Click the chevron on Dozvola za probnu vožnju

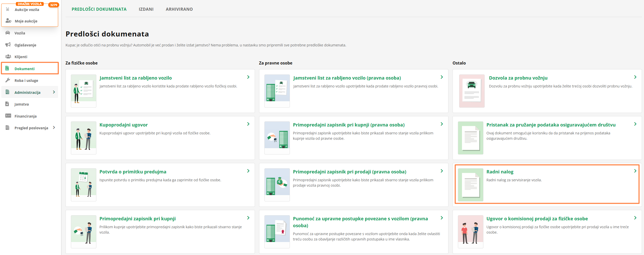(635, 77)
